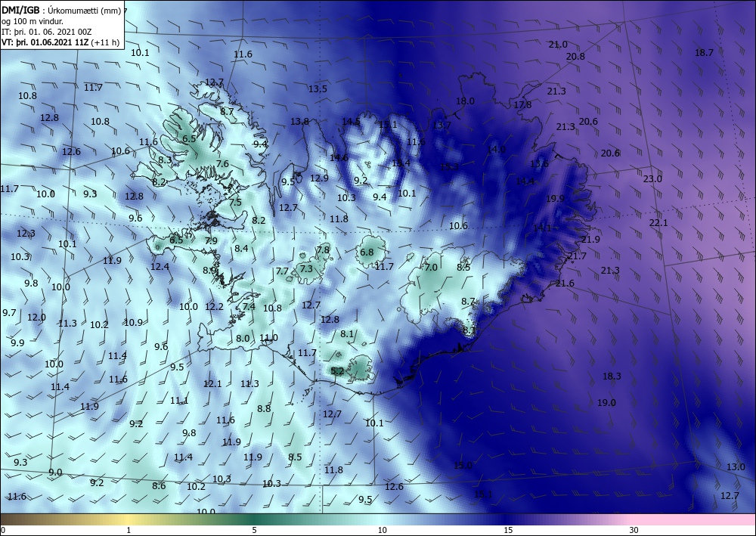Image resolution: width=756 pixels, height=536 pixels.
Task: Select the 18.3 value over the ocean
Action: [612, 376]
